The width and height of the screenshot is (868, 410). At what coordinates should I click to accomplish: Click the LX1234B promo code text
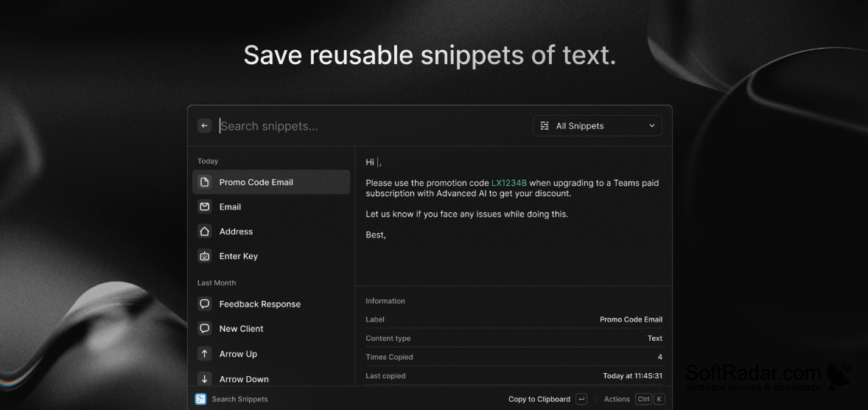(509, 183)
